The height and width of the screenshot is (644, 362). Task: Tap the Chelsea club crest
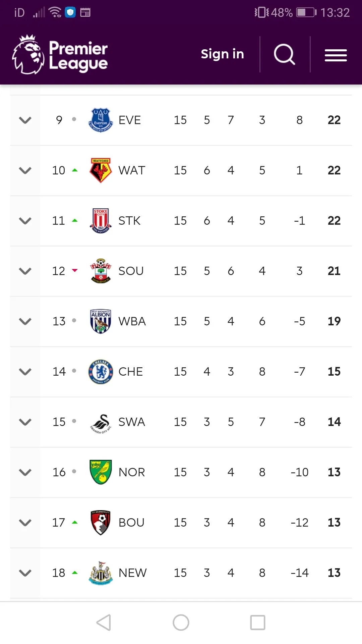click(x=100, y=372)
